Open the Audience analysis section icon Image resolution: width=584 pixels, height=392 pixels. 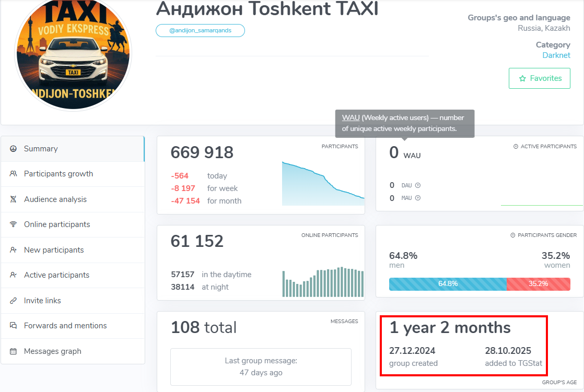point(13,199)
